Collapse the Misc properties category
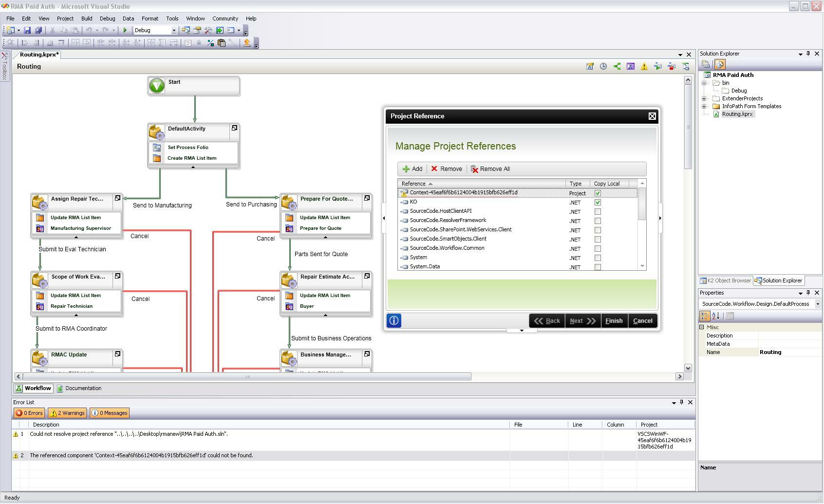 click(702, 327)
